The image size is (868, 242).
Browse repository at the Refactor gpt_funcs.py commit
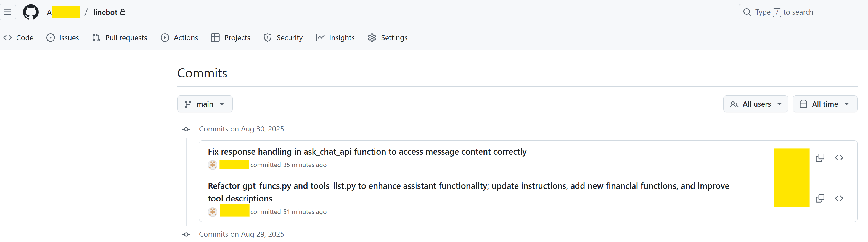tap(839, 198)
